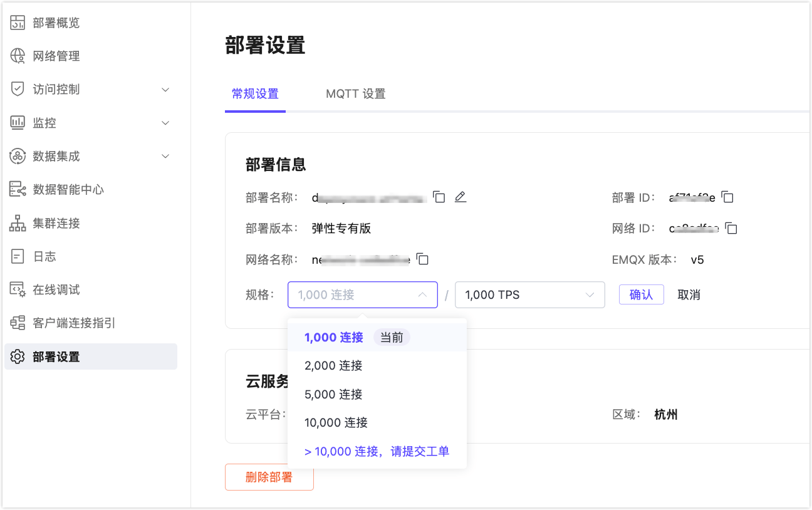Click 取消 to cancel spec change
The height and width of the screenshot is (510, 812).
point(689,294)
